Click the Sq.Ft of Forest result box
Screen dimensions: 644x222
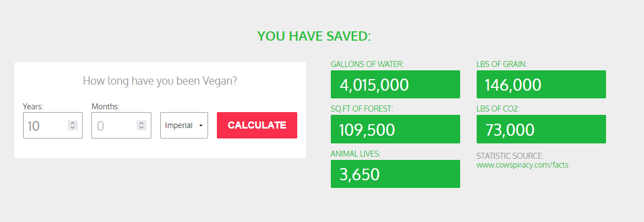(x=395, y=129)
